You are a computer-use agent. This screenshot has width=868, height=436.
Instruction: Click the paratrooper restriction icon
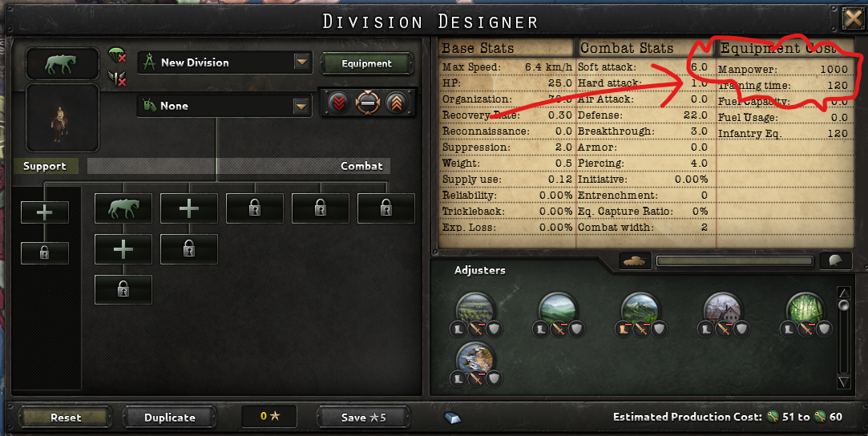pos(117,54)
